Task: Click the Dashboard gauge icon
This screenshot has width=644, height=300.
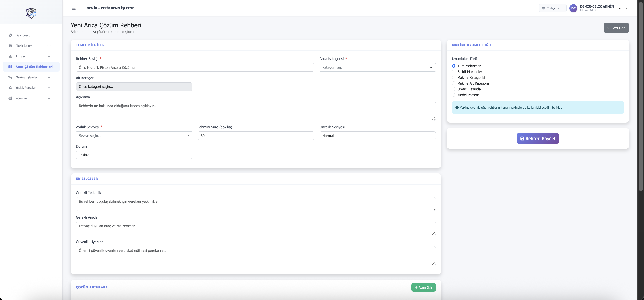Action: 10,35
